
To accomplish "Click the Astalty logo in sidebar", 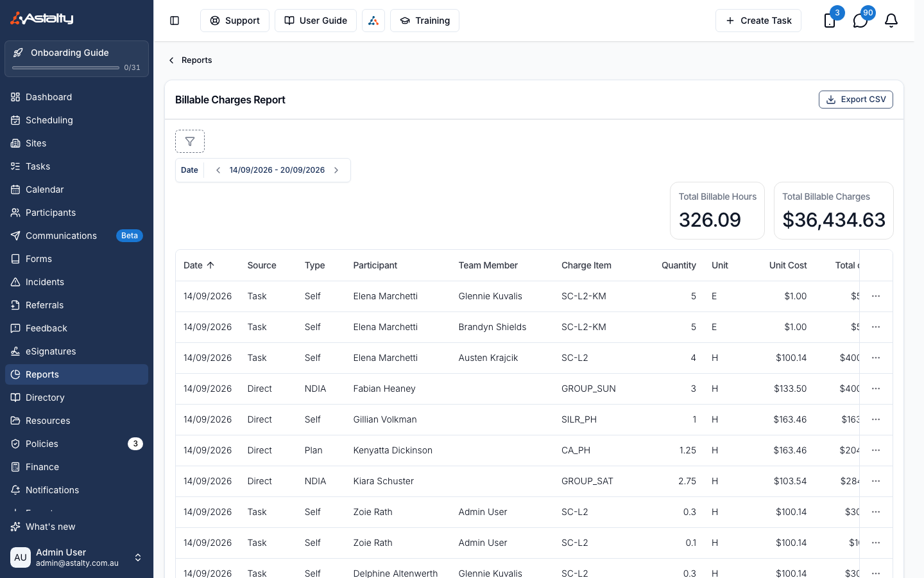I will tap(42, 19).
